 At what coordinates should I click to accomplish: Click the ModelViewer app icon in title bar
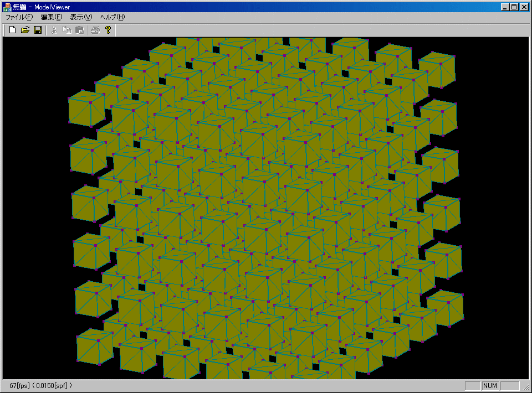7,7
